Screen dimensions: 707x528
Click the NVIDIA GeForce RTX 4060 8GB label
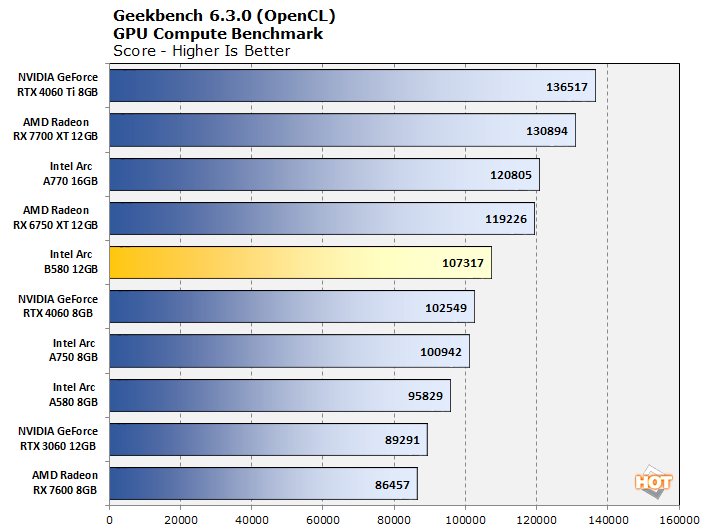[x=58, y=306]
